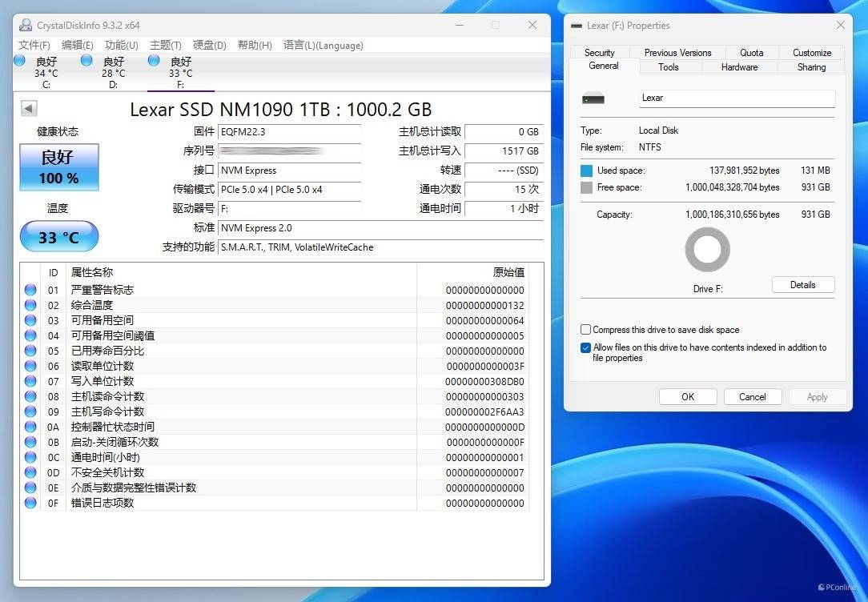Viewport: 868px width, 602px height.
Task: Click status orb for attribute 07
Action: click(x=30, y=381)
